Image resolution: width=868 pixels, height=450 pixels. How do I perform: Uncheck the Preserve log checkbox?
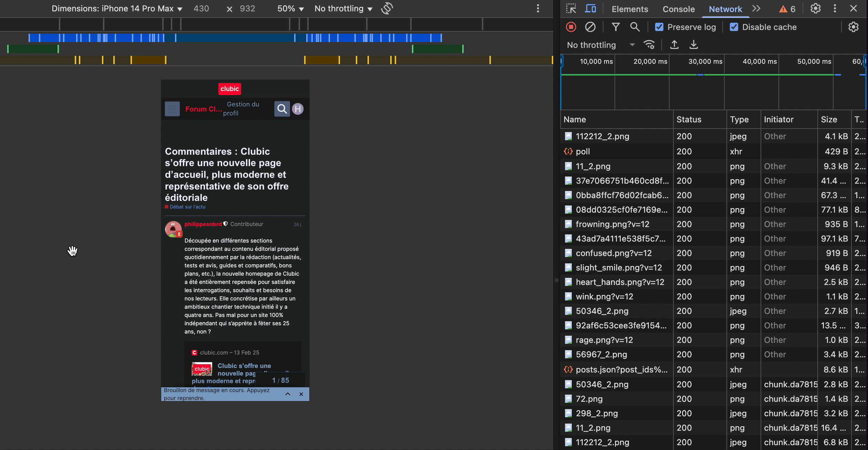659,27
